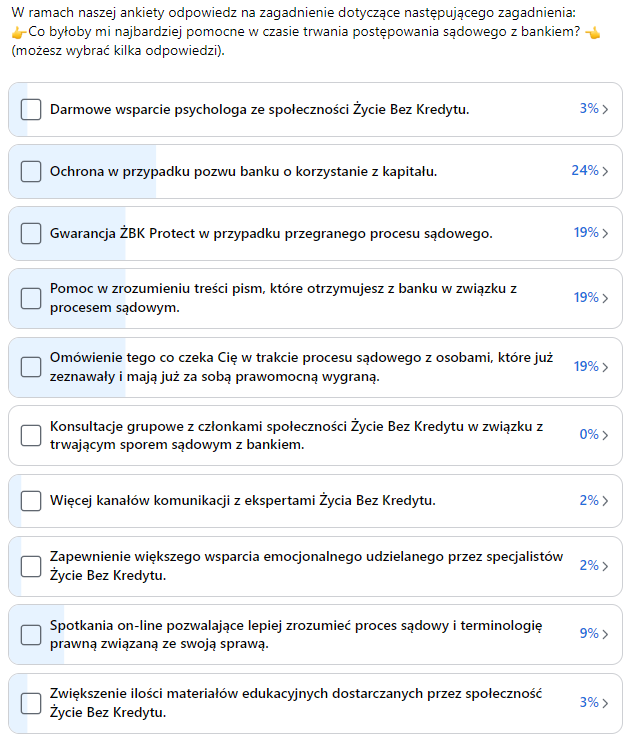Tick the Zapewnienie większego wsparcia emocjonalnego checkbox
Viewport: 628px width, 740px height.
point(31,565)
